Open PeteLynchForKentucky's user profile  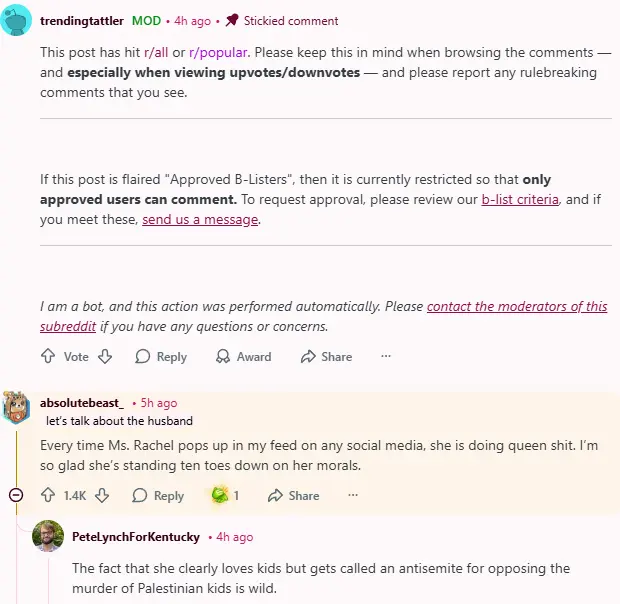pyautogui.click(x=136, y=537)
